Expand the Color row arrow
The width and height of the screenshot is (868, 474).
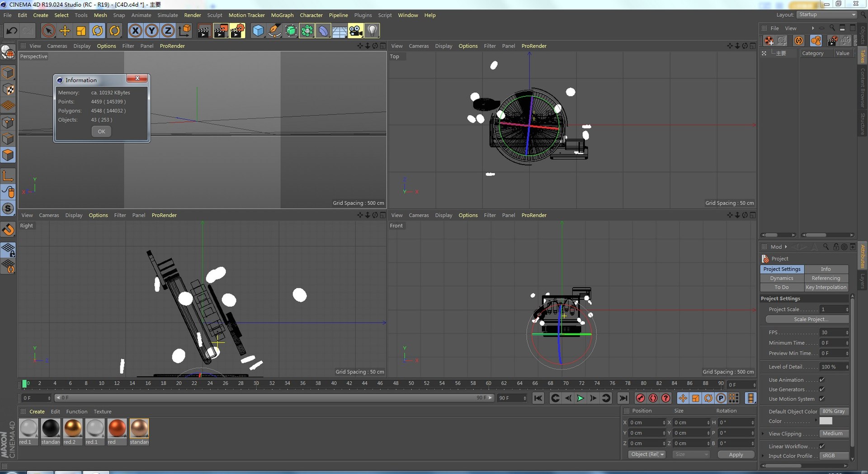click(816, 421)
